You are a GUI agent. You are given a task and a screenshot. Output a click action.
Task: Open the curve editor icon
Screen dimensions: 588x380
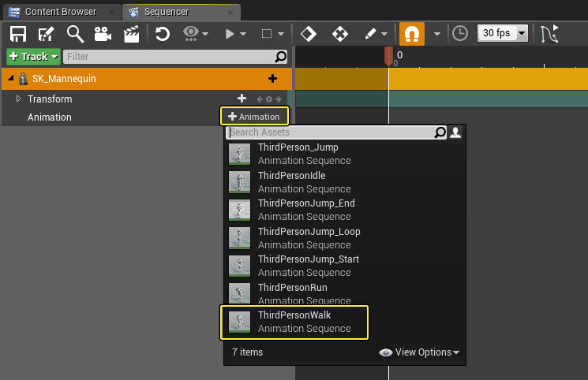[549, 34]
